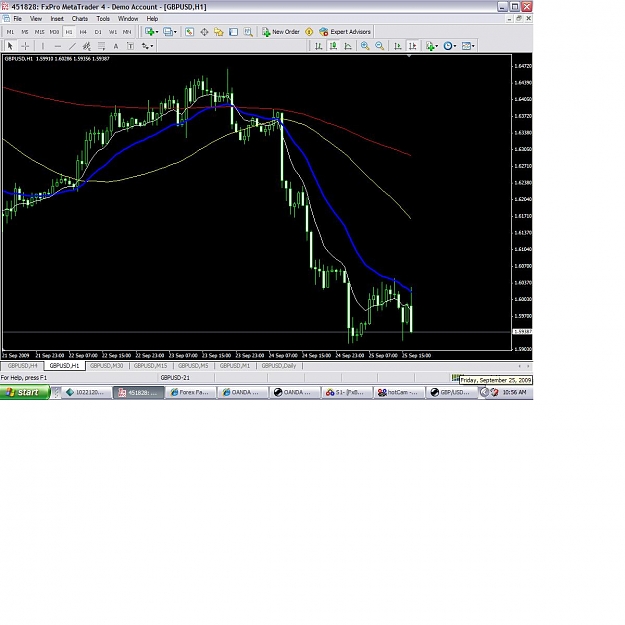Open Forex Fa... taskbar window
The image size is (625, 625).
[x=190, y=393]
